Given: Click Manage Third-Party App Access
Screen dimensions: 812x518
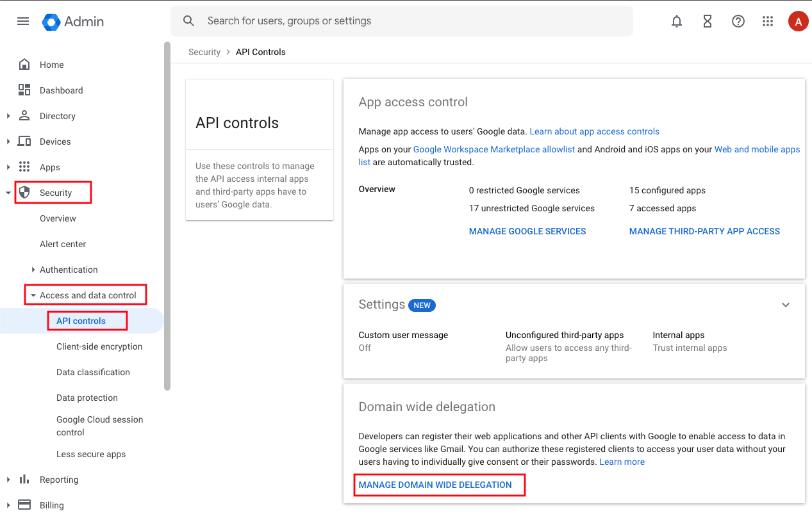Looking at the screenshot, I should 704,231.
